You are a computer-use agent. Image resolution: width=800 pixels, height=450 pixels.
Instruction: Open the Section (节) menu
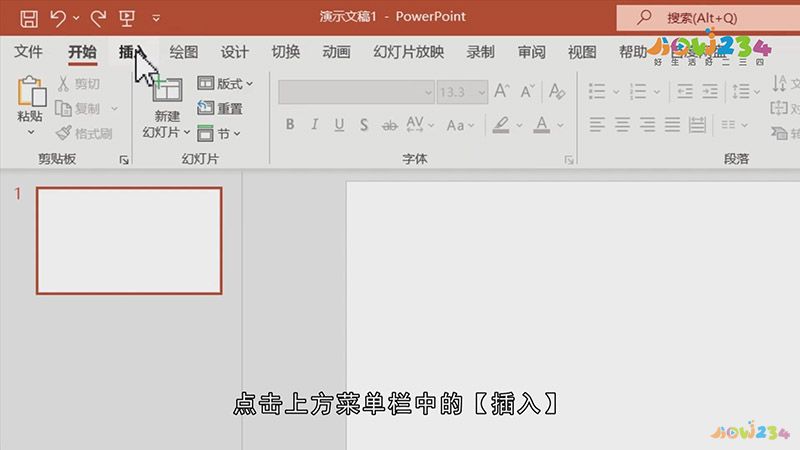coord(218,134)
